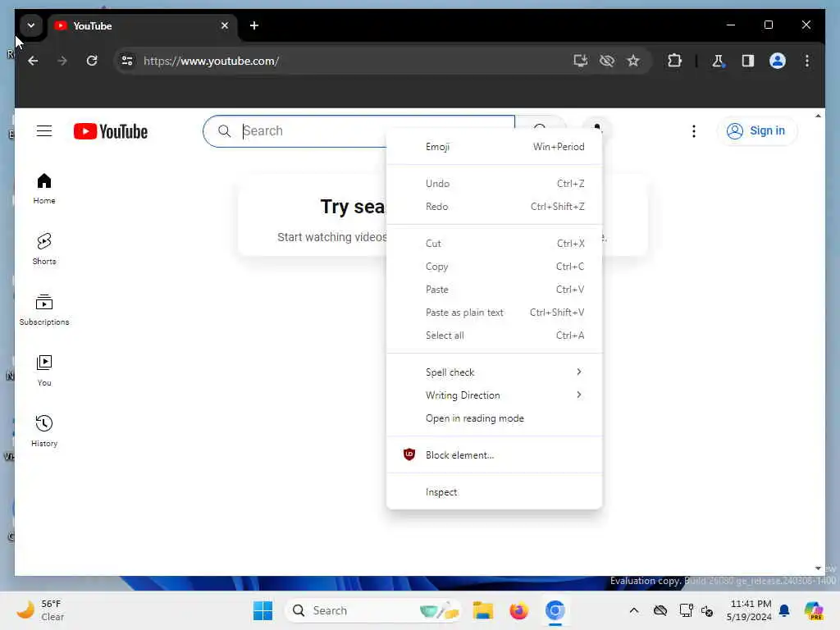Open the Chrome profile avatar
Viewport: 840px width, 630px height.
coord(778,61)
